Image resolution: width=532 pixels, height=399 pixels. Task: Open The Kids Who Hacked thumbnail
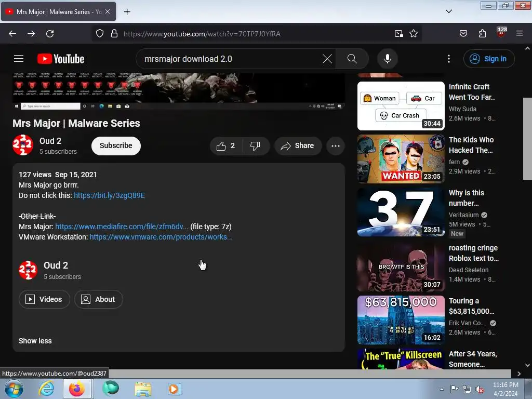[401, 159]
